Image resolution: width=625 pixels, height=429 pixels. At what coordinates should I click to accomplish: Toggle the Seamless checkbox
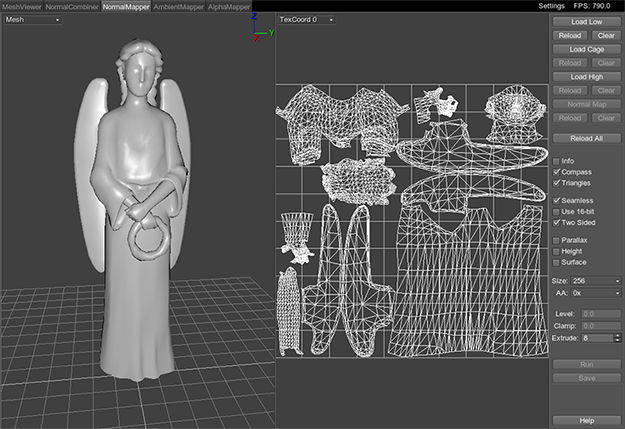(557, 201)
